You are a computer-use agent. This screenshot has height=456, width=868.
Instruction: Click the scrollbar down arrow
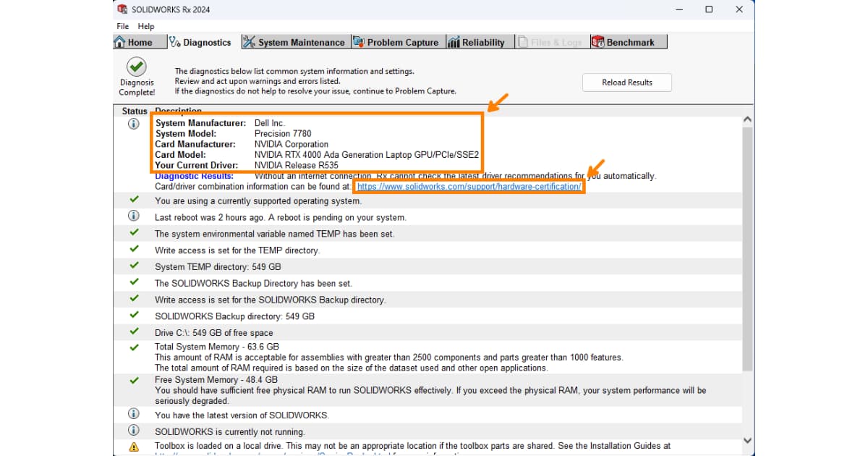[x=747, y=440]
